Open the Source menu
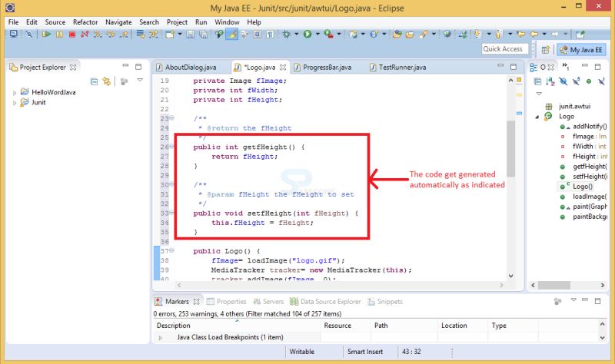This screenshot has height=364, width=615. pos(55,22)
